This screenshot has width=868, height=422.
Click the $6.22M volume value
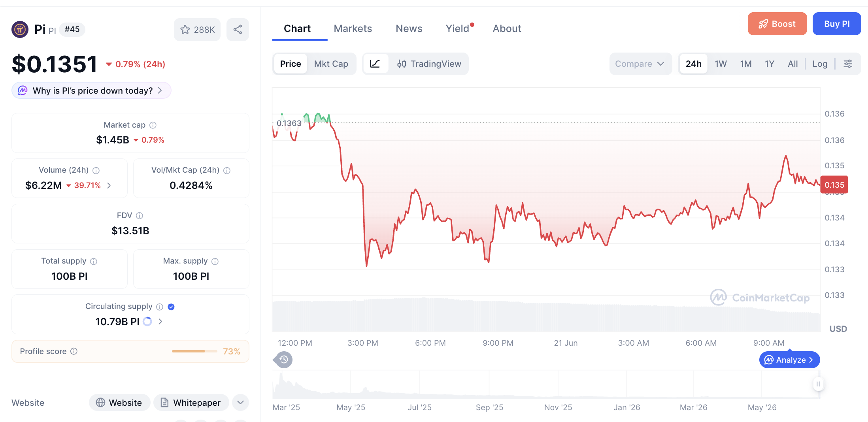(x=43, y=185)
